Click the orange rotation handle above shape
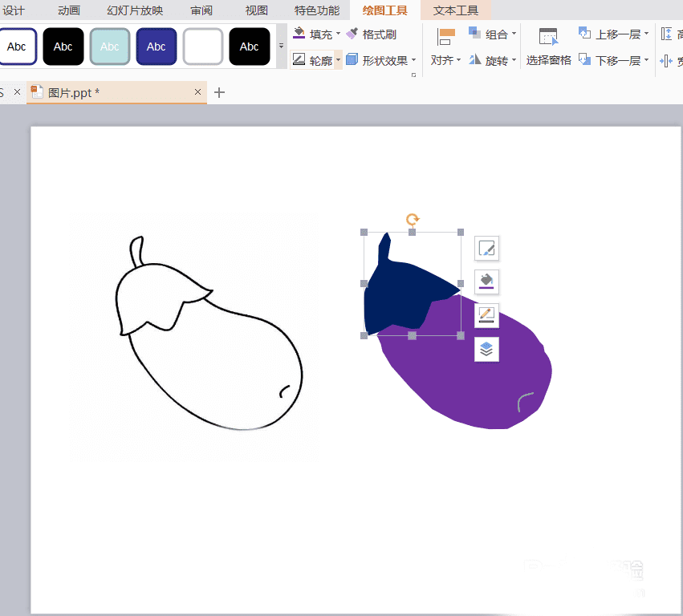The height and width of the screenshot is (616, 683). pyautogui.click(x=413, y=219)
